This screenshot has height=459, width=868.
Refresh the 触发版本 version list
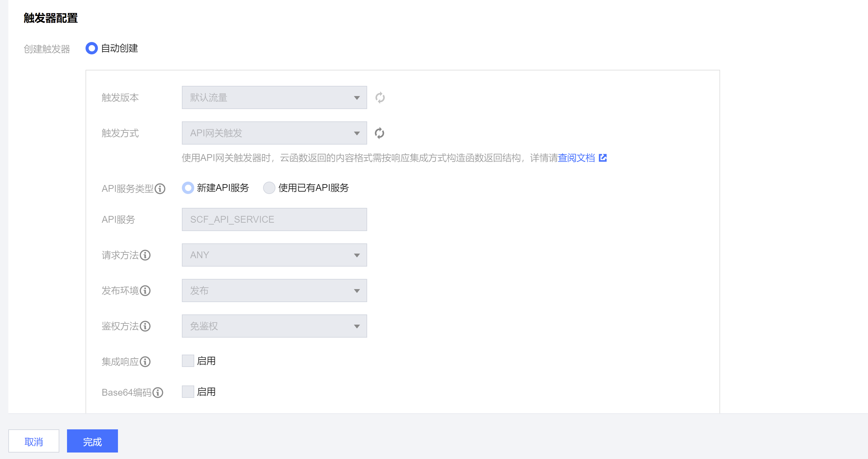(380, 98)
